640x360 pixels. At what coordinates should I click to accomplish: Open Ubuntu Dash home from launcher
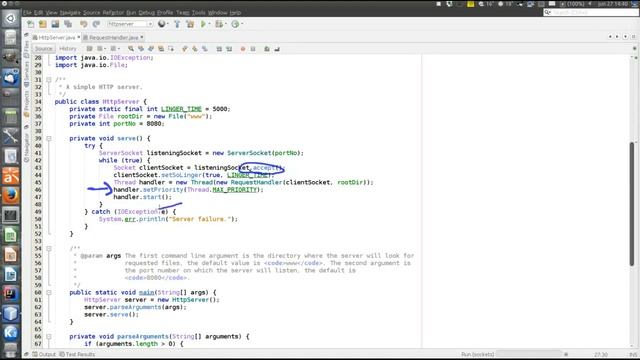pyautogui.click(x=11, y=18)
